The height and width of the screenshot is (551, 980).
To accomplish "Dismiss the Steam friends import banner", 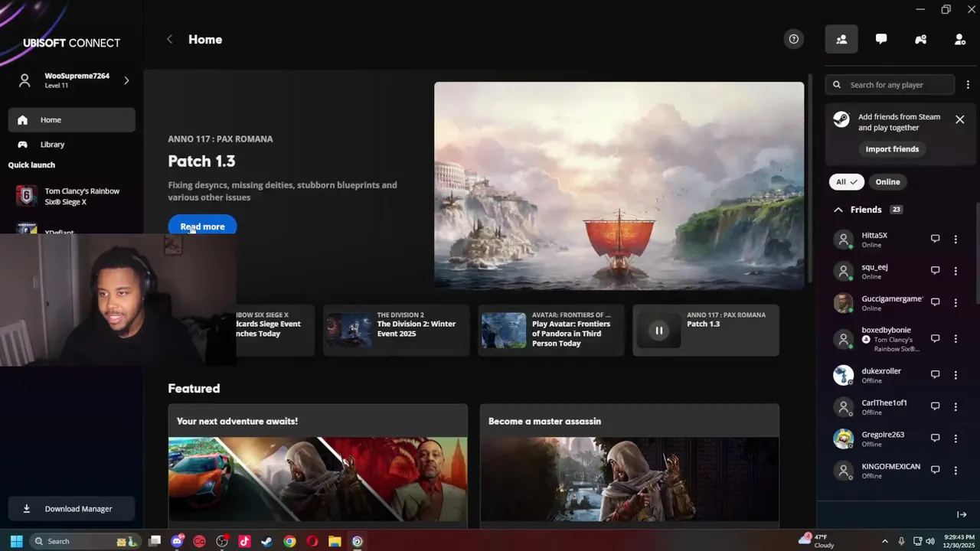I will 959,119.
